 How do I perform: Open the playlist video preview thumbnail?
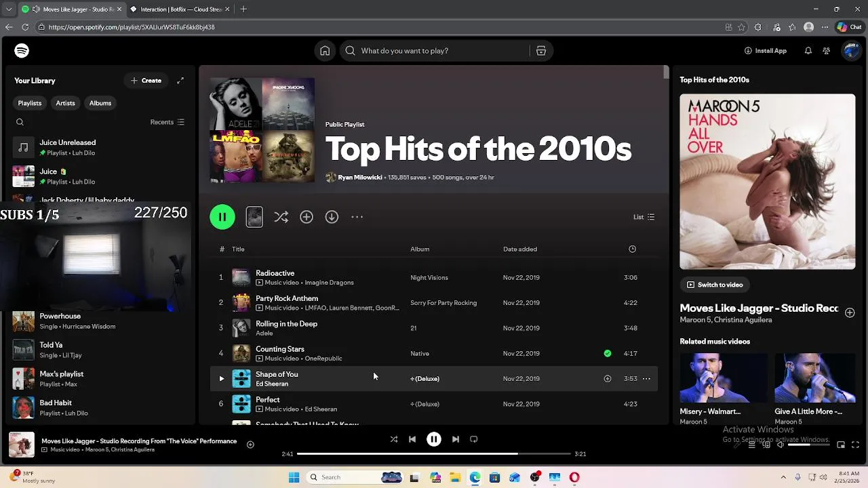tap(254, 217)
